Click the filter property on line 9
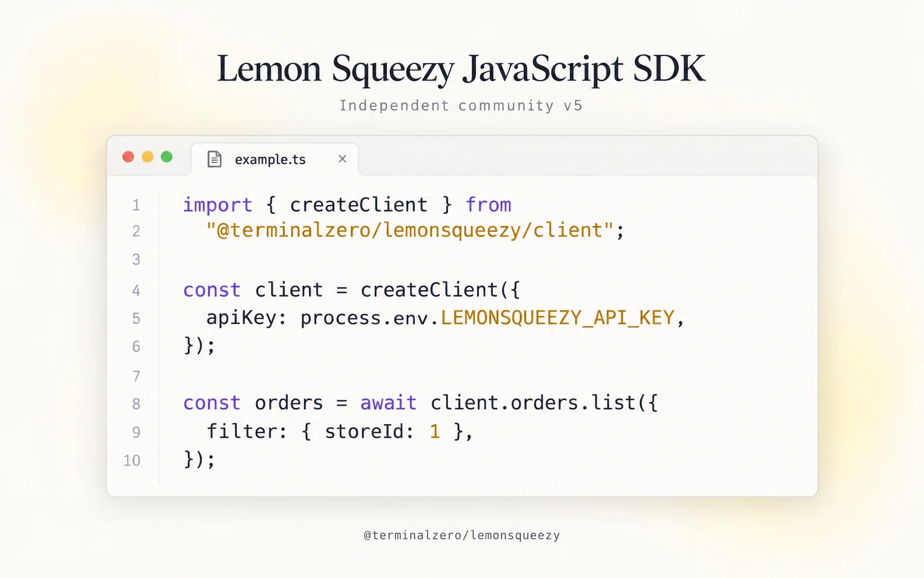 pos(241,432)
